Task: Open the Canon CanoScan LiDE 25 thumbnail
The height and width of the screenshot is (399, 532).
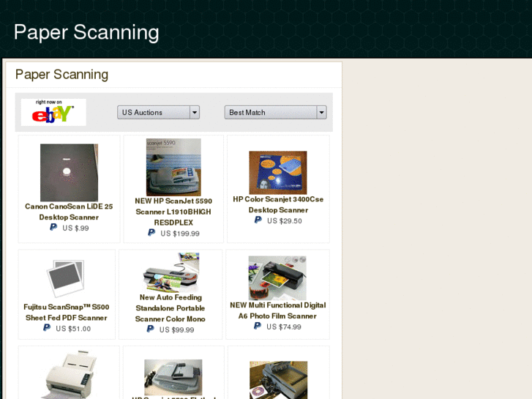Action: [70, 173]
